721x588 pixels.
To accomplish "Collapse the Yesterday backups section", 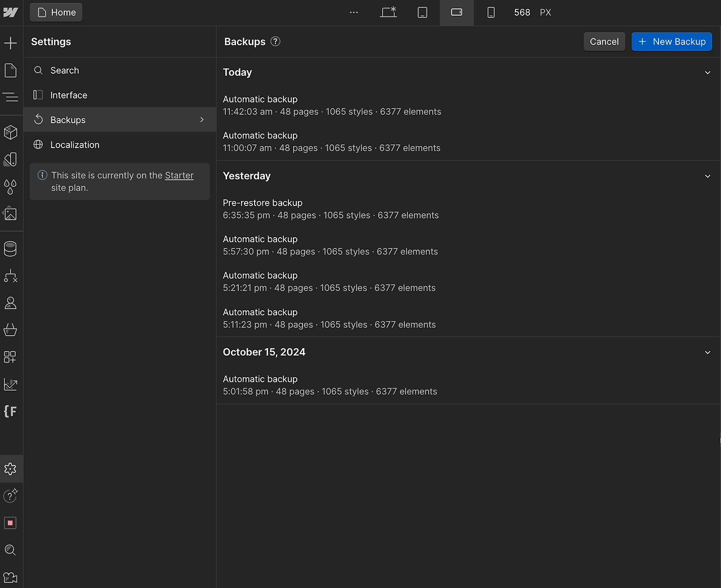I will pyautogui.click(x=707, y=176).
